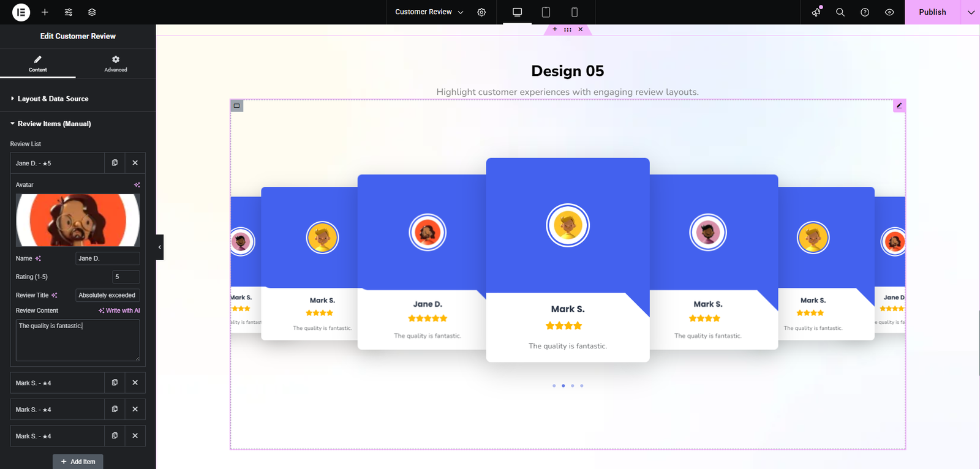Open the Finder search icon
980x469 pixels.
point(840,12)
